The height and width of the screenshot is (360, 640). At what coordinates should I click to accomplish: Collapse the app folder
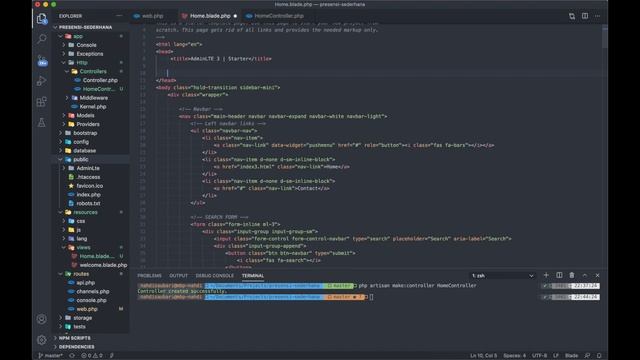coord(78,36)
